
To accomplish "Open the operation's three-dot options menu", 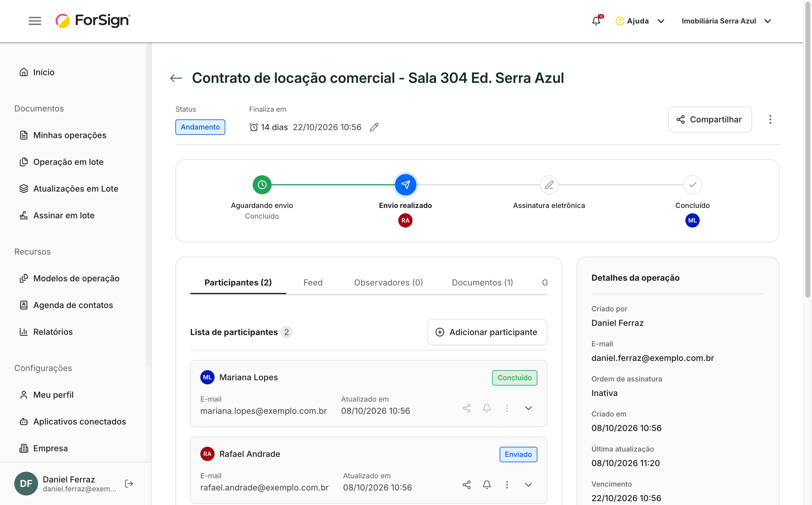I will tap(770, 120).
